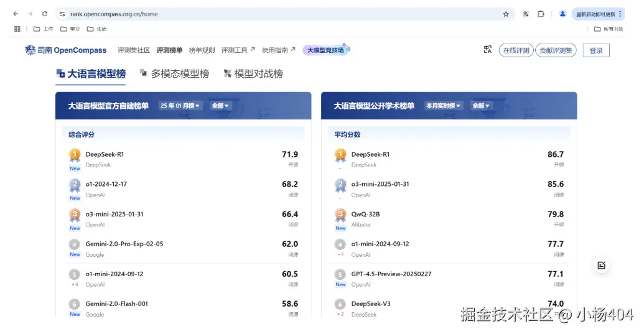Click the 综合评分 section heading
This screenshot has width=644, height=334.
(82, 134)
